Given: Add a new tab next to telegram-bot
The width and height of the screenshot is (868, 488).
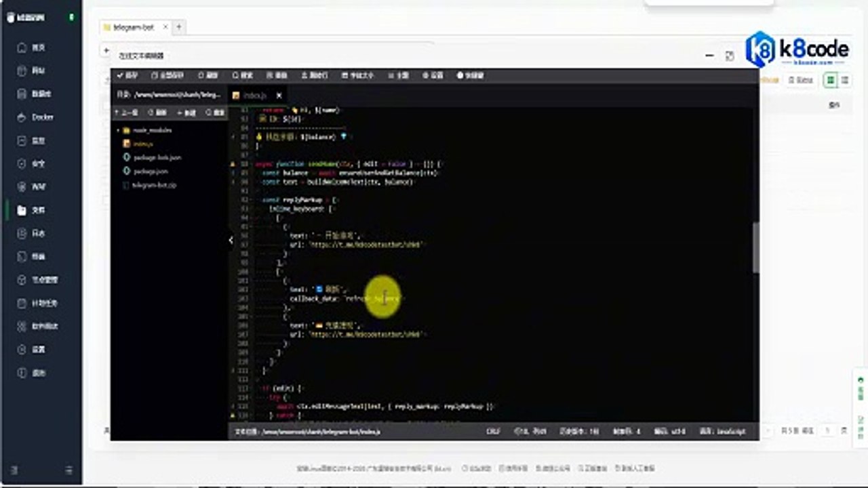Looking at the screenshot, I should coord(179,27).
